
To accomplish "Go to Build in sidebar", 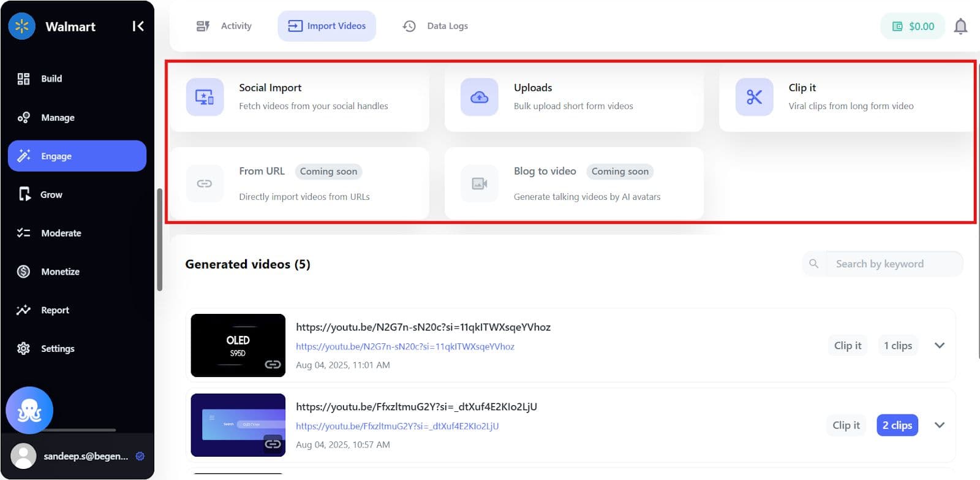I will tap(77, 78).
